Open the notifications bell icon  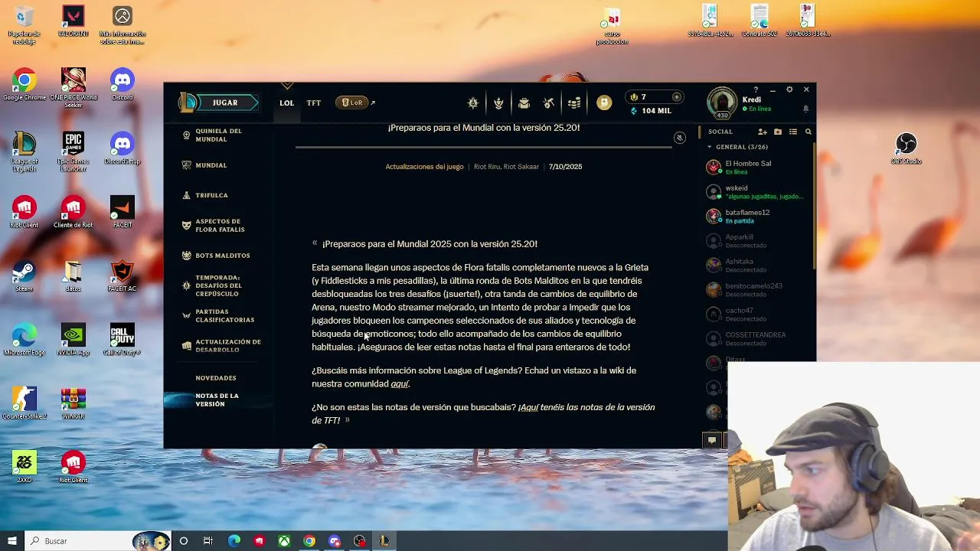805,109
